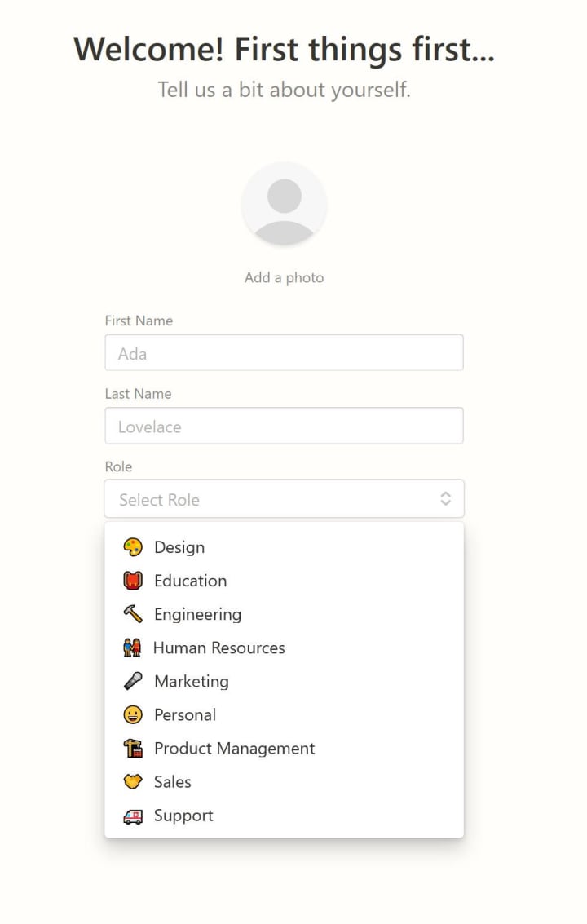Click into the Last Name field

click(x=284, y=426)
